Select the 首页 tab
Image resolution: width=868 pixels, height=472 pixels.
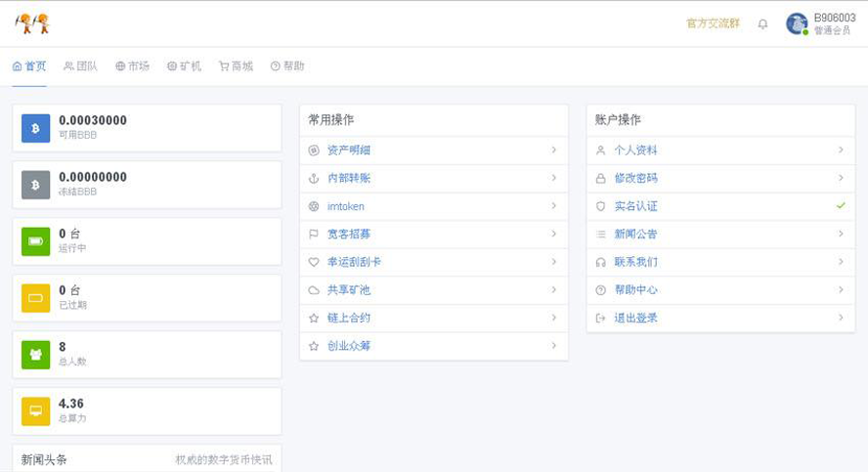pyautogui.click(x=29, y=65)
